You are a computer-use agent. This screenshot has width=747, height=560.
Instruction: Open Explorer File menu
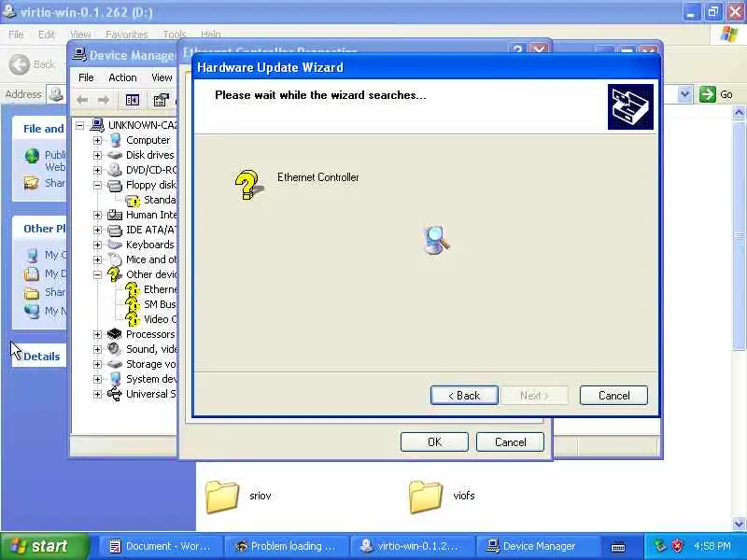pyautogui.click(x=16, y=35)
